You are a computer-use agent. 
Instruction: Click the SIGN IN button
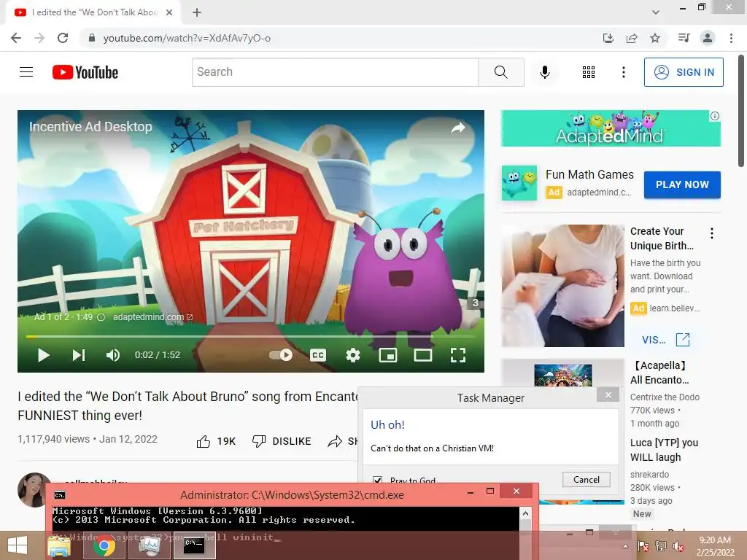click(684, 72)
